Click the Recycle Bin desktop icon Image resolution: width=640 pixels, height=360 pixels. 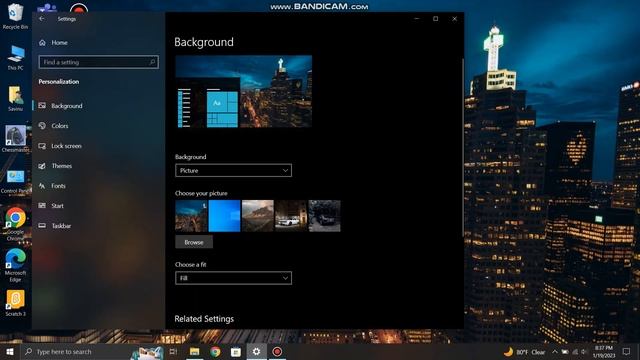click(16, 16)
